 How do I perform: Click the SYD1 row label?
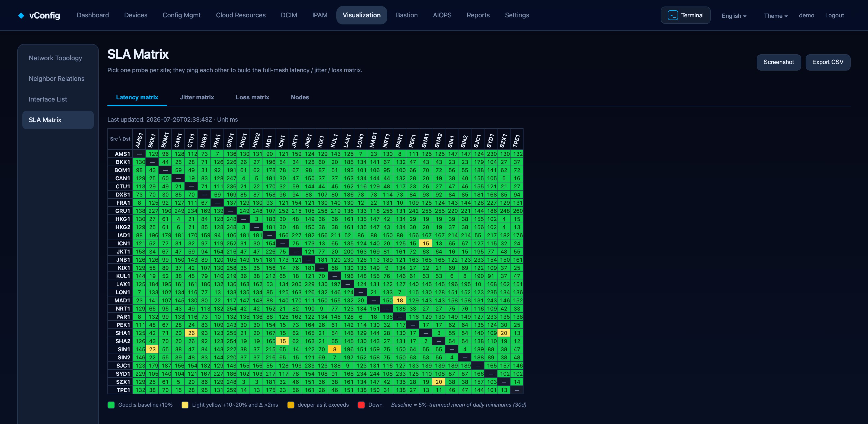coord(120,374)
